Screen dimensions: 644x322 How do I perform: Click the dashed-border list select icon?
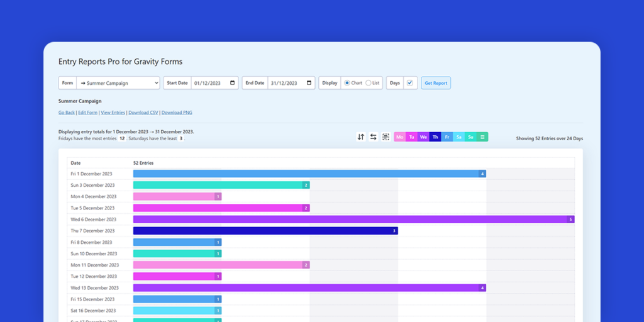386,136
